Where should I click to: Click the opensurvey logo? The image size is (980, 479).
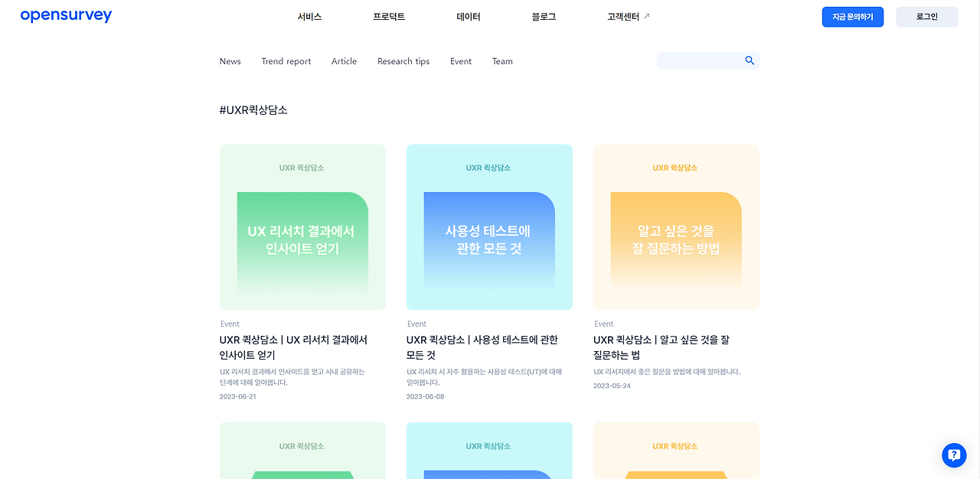click(66, 16)
